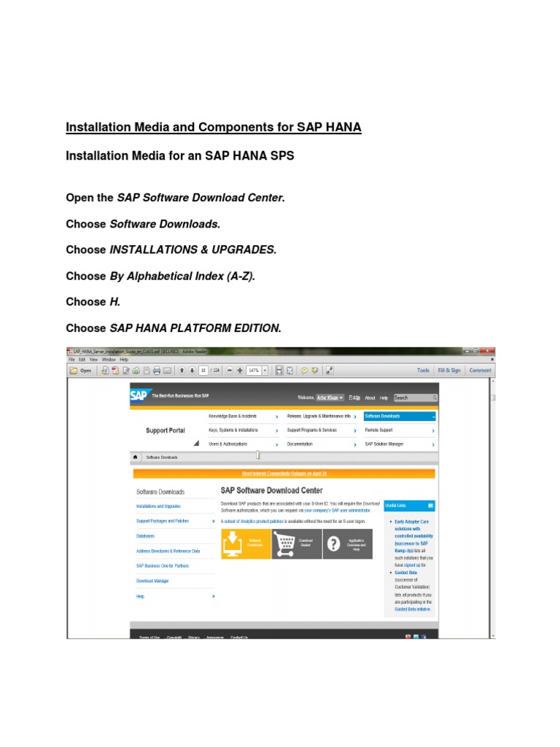Click the Help link in SAP header
This screenshot has height=747, width=560.
click(x=384, y=398)
